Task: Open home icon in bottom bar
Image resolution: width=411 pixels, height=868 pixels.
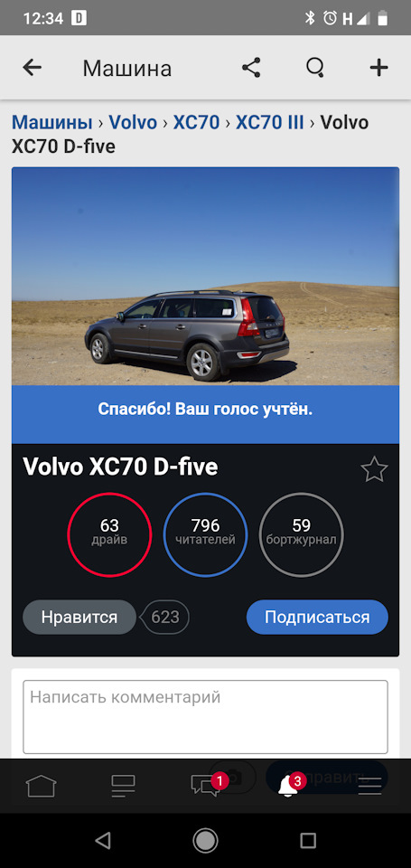Action: point(42,786)
